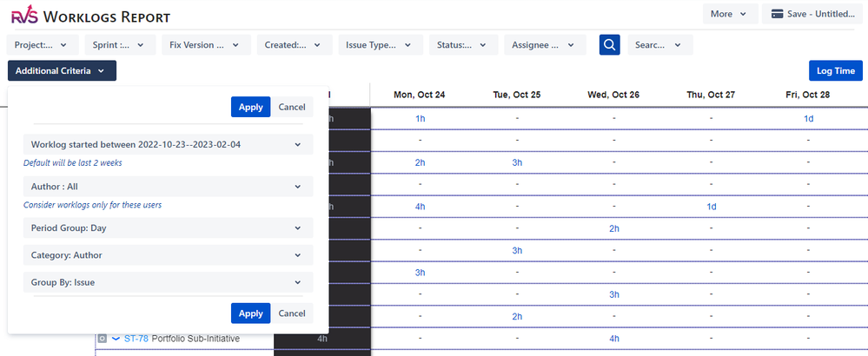This screenshot has height=356, width=868.
Task: Click the magnifier search icon button
Action: click(609, 45)
